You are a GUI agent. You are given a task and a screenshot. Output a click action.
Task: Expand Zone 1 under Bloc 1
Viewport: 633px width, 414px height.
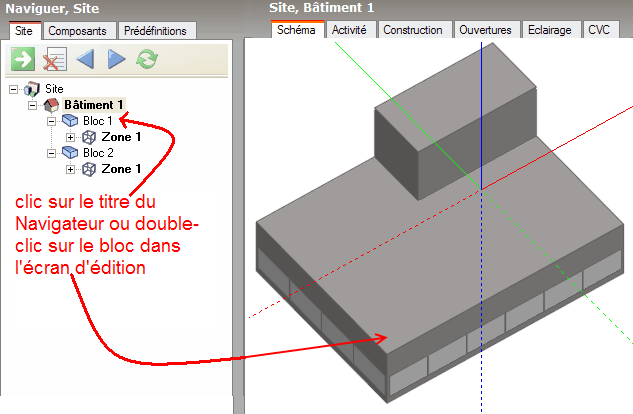(70, 137)
